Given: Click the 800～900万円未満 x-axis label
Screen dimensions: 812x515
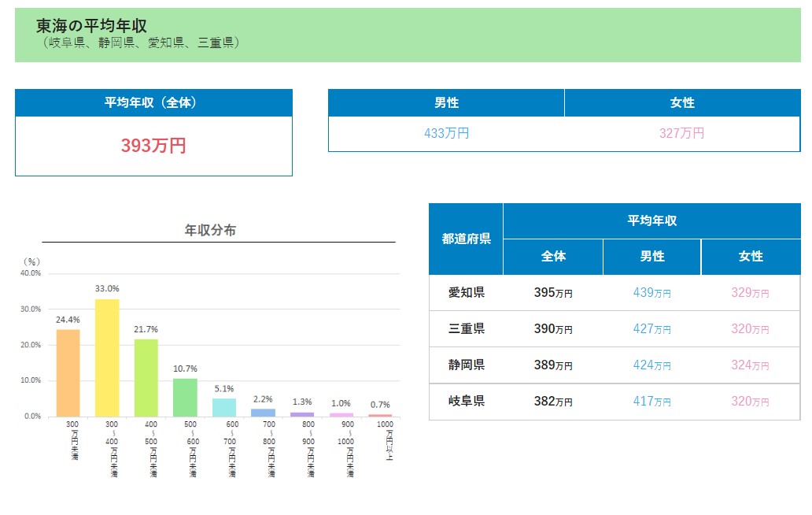Looking at the screenshot, I should click(x=308, y=449).
